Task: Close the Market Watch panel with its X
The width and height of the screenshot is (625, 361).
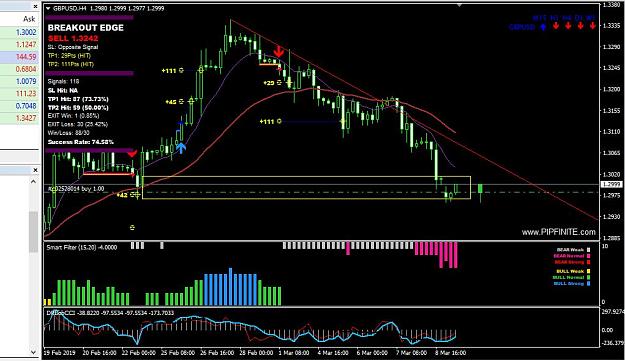Action: 35,6
